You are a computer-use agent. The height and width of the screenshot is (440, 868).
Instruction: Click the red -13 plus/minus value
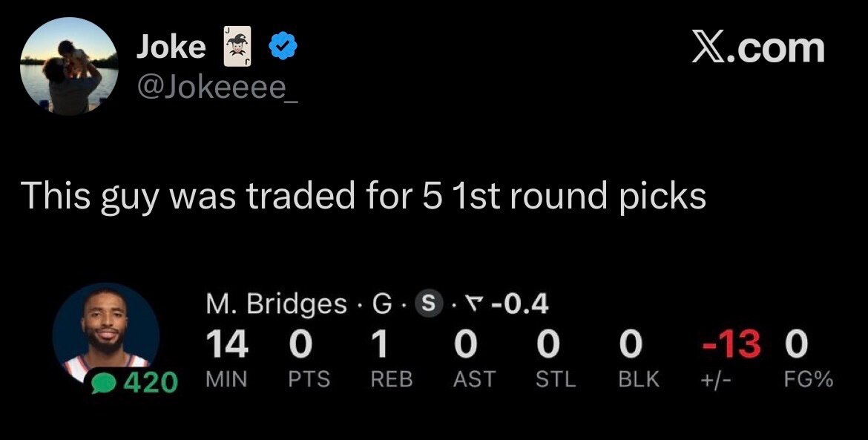click(x=732, y=344)
